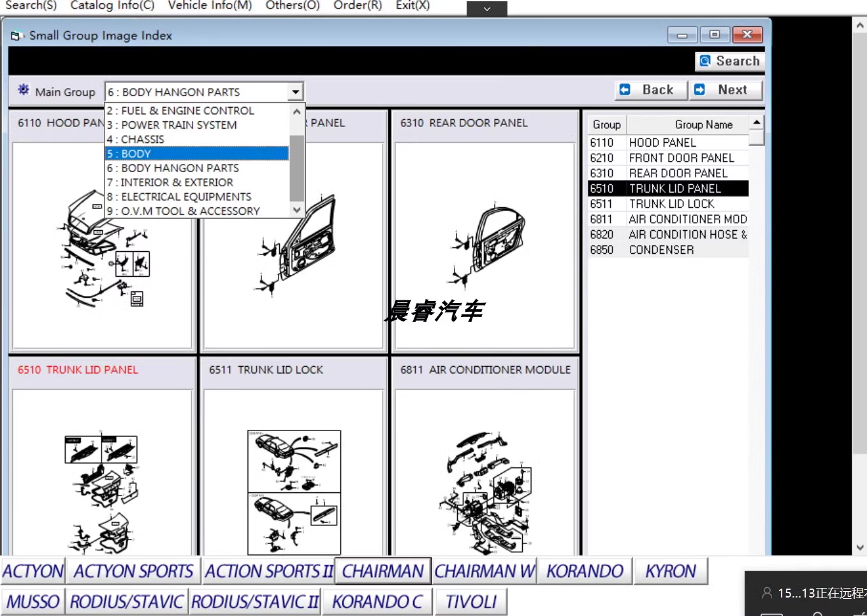867x616 pixels.
Task: Select '5 : BODY' in dropdown list
Action: (x=196, y=154)
